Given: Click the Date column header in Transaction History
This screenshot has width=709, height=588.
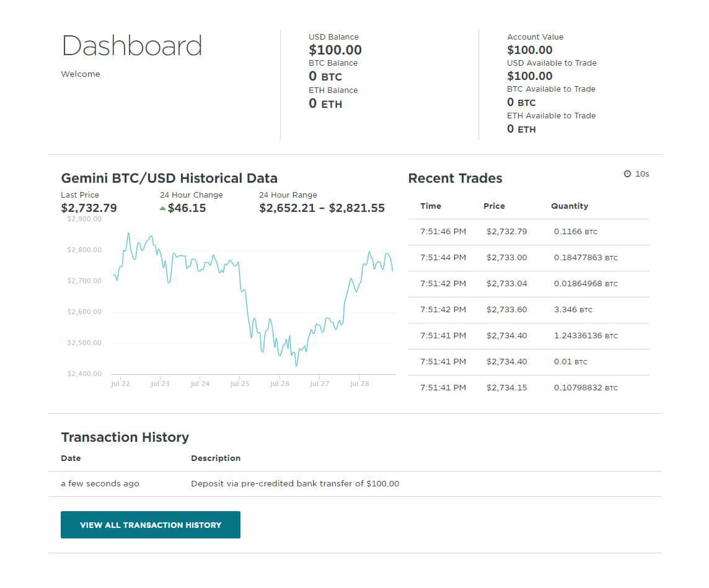Looking at the screenshot, I should [x=71, y=458].
